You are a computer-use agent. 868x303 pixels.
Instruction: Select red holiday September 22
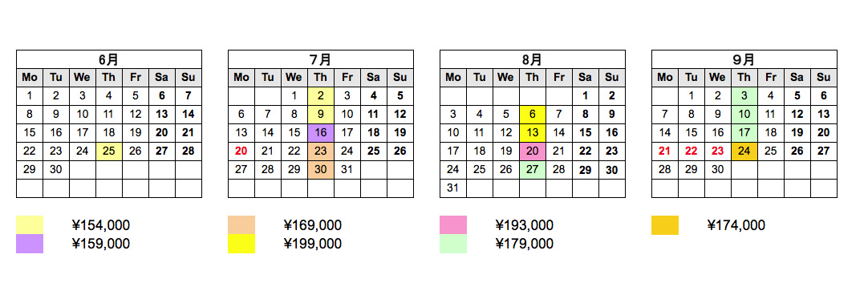[x=692, y=151]
